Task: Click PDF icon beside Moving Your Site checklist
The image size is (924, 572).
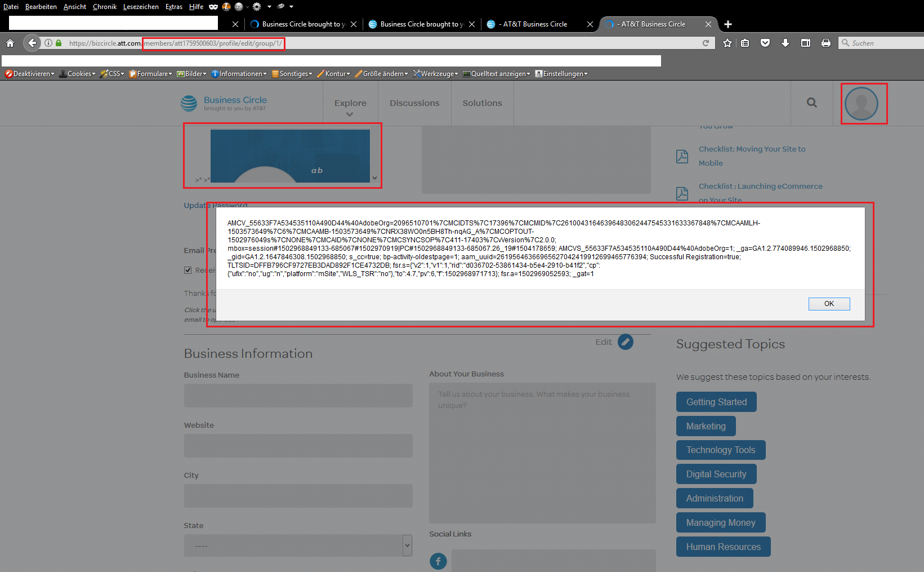Action: point(682,156)
